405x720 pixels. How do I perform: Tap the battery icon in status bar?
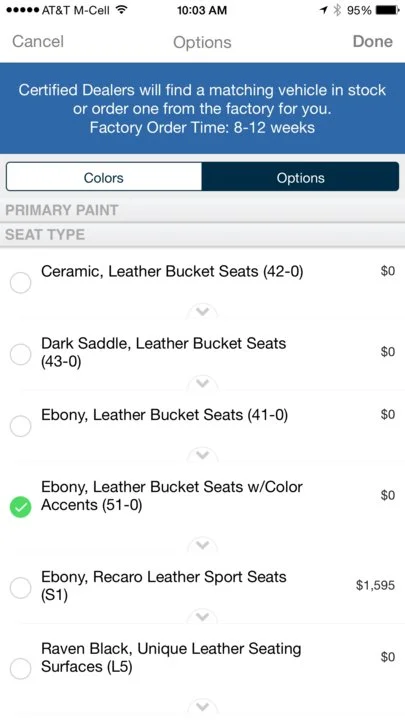(387, 10)
